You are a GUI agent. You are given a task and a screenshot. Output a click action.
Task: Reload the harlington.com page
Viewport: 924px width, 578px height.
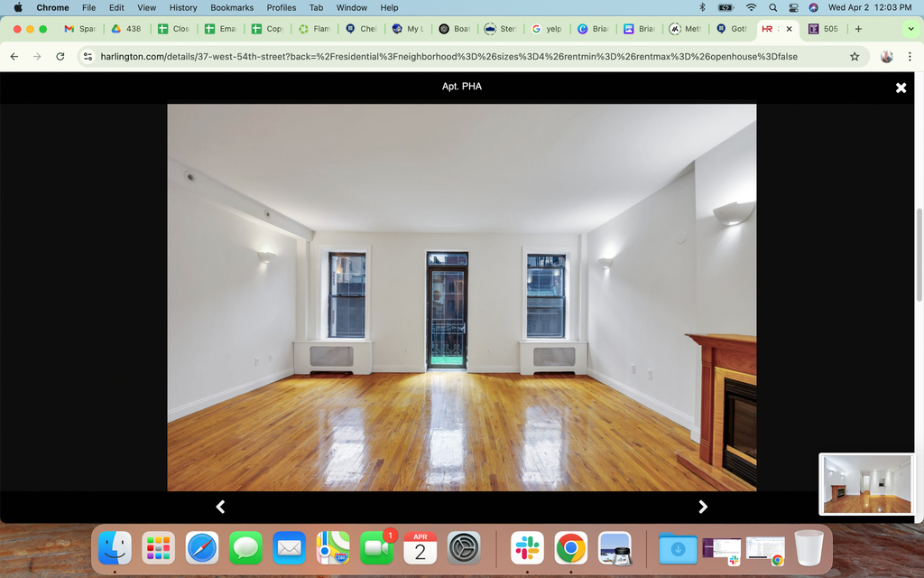pos(60,57)
